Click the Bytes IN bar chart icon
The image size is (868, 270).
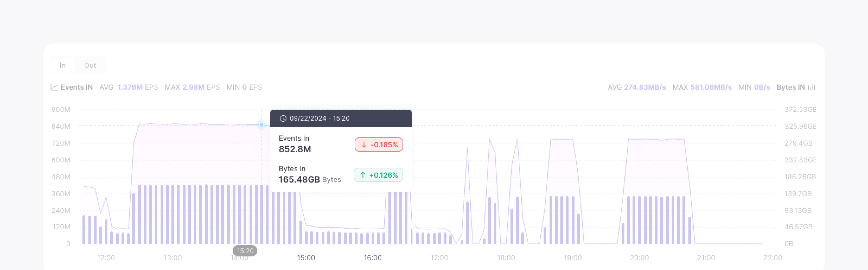pos(812,87)
